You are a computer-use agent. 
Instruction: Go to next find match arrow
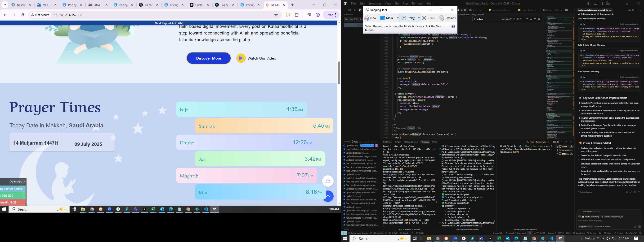click(x=531, y=19)
